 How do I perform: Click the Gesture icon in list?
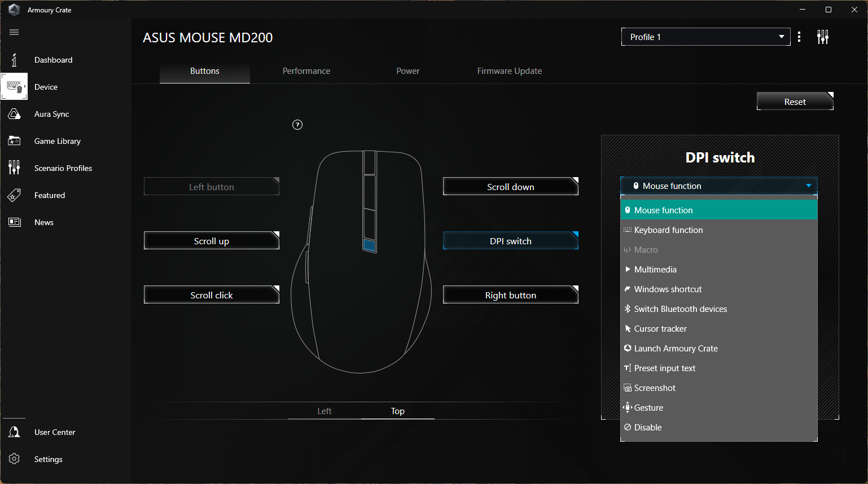pos(627,407)
